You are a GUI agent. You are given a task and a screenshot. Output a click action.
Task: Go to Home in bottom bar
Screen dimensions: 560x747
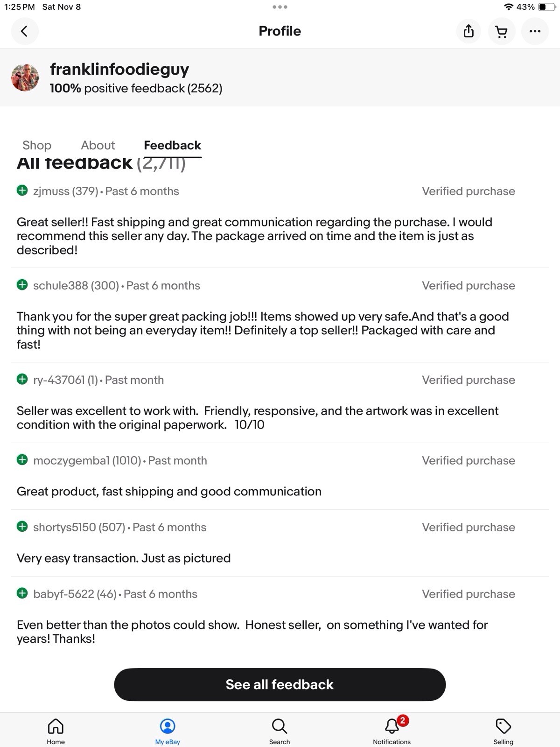[56, 731]
